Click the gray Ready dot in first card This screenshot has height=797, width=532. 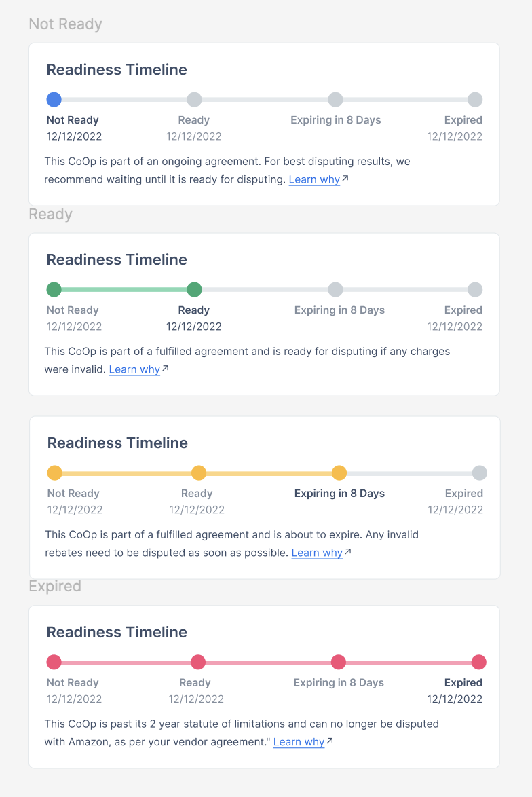point(194,100)
